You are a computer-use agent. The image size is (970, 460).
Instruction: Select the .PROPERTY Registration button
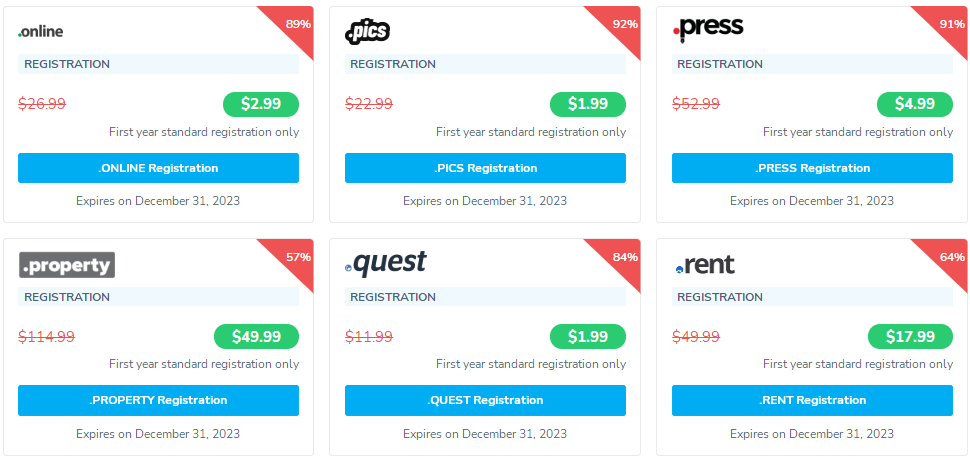pyautogui.click(x=158, y=400)
